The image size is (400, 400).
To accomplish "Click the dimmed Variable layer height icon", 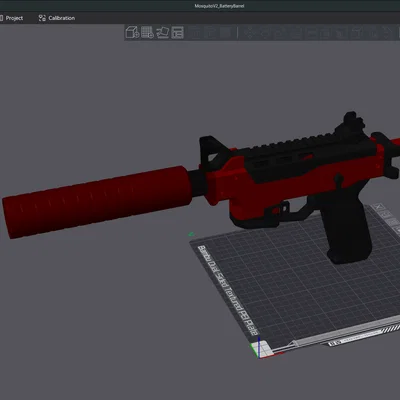I will tap(226, 32).
